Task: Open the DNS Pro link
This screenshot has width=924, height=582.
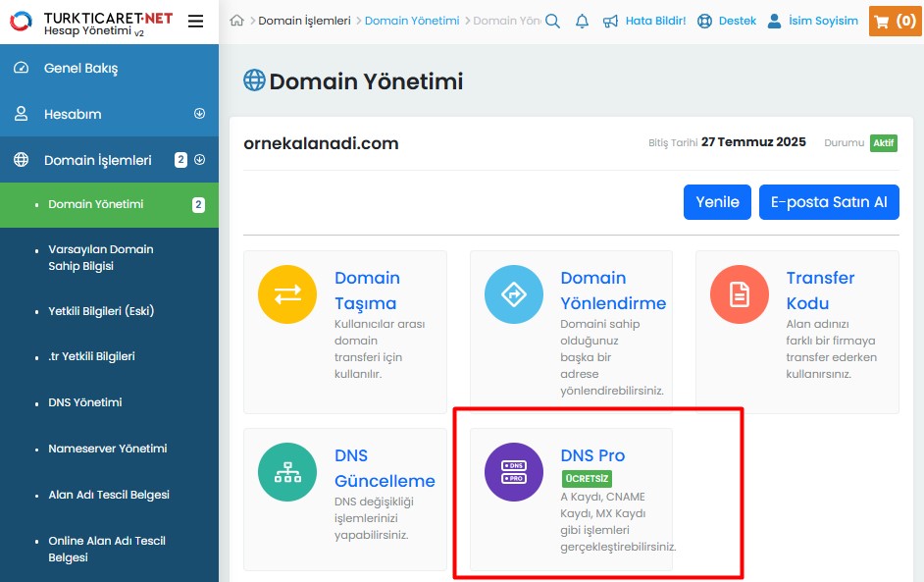Action: click(x=592, y=455)
